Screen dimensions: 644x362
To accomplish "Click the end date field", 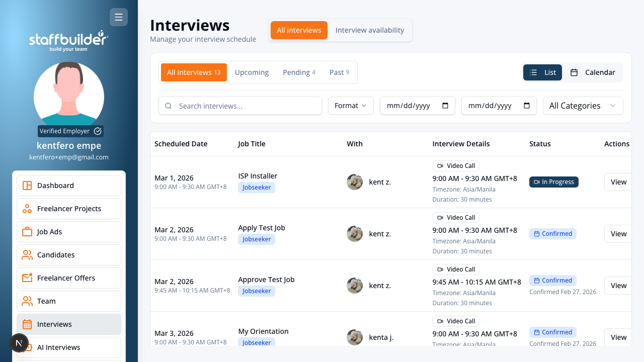I will (x=499, y=106).
